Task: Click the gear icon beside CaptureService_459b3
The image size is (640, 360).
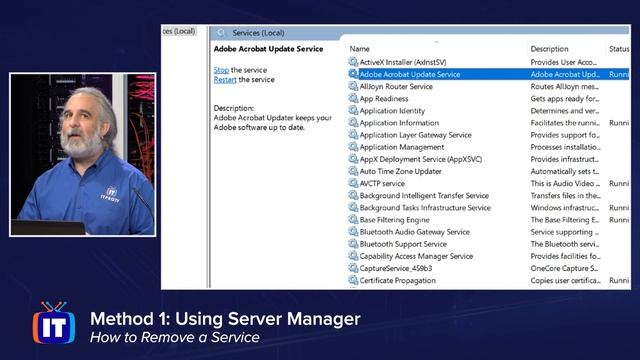Action: click(x=353, y=268)
